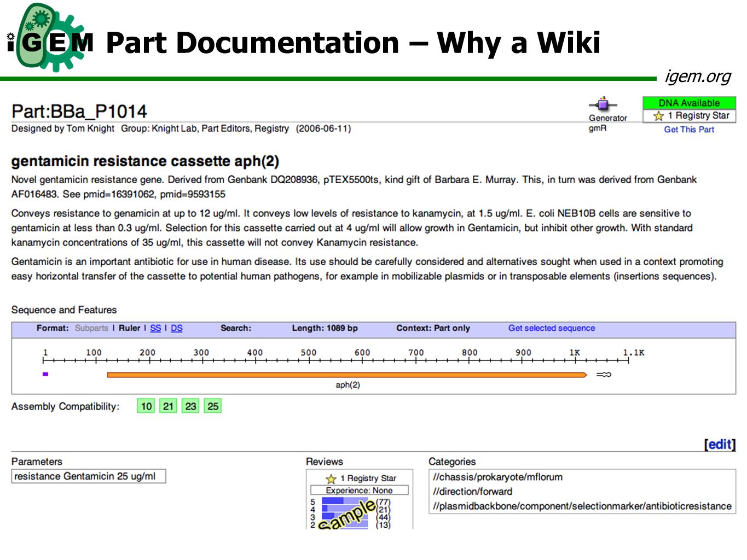The width and height of the screenshot is (747, 560).
Task: Click Get selected sequence link
Action: 551,328
